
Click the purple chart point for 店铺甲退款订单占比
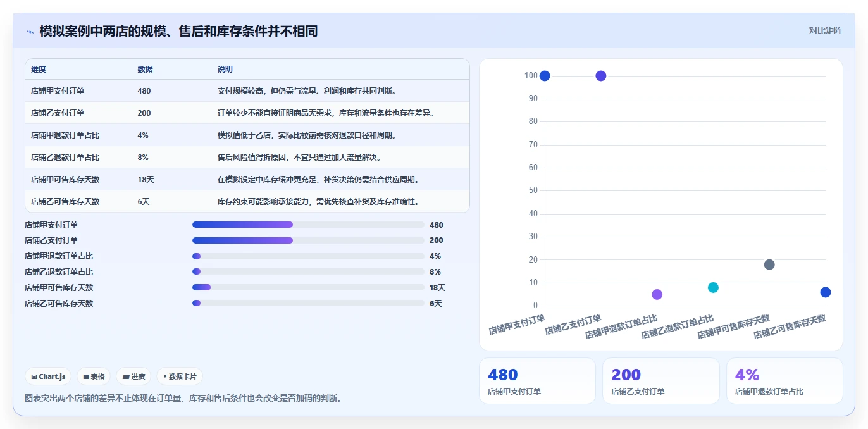pyautogui.click(x=657, y=294)
